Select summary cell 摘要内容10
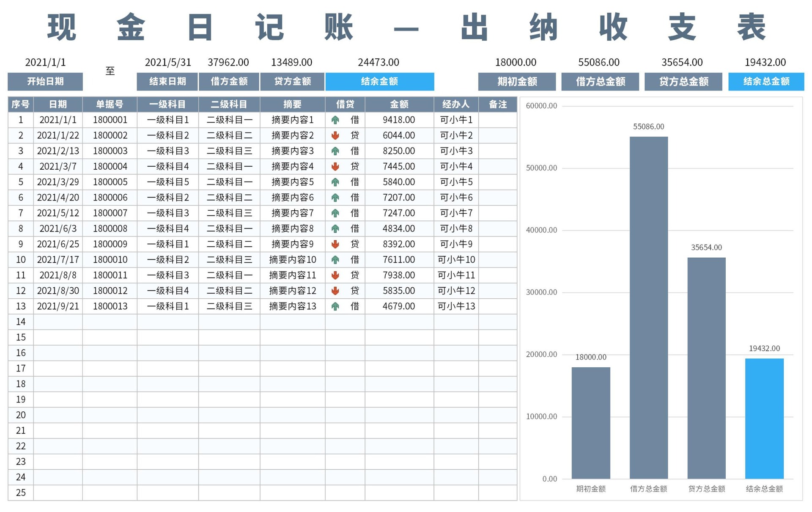Image resolution: width=812 pixels, height=512 pixels. [293, 260]
